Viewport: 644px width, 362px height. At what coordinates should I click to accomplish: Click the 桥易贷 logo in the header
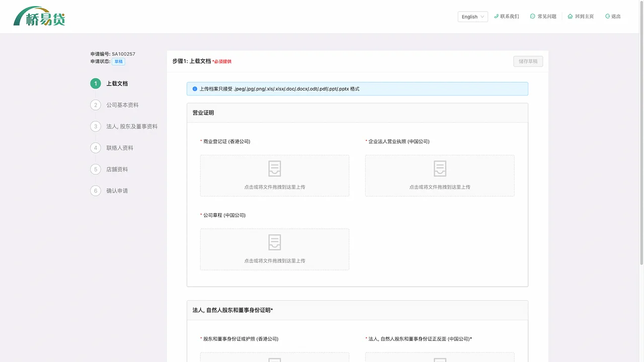(x=40, y=16)
